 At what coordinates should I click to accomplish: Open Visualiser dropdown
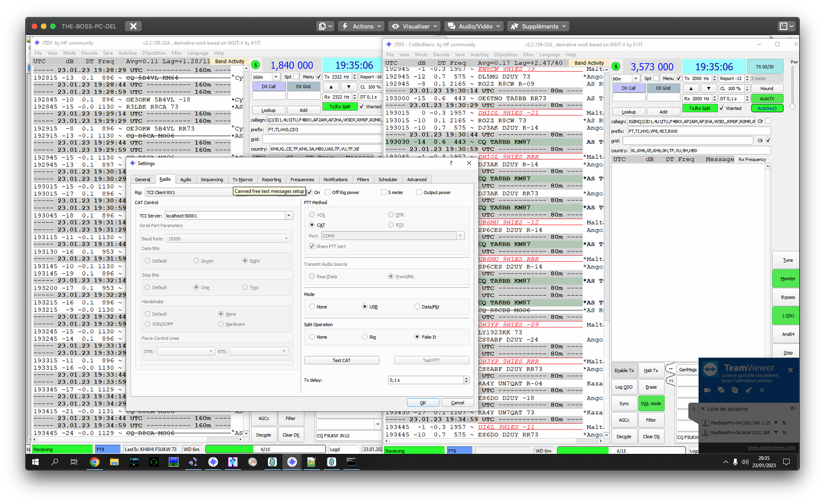click(414, 26)
